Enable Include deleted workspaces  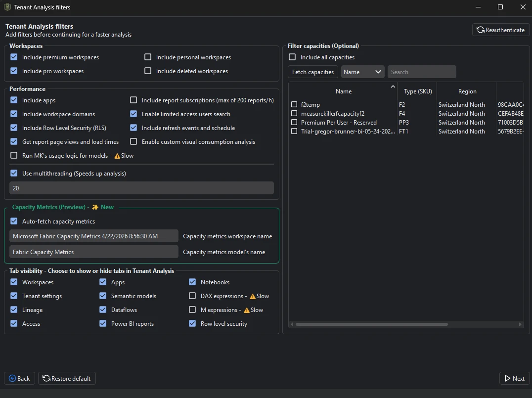pyautogui.click(x=148, y=71)
